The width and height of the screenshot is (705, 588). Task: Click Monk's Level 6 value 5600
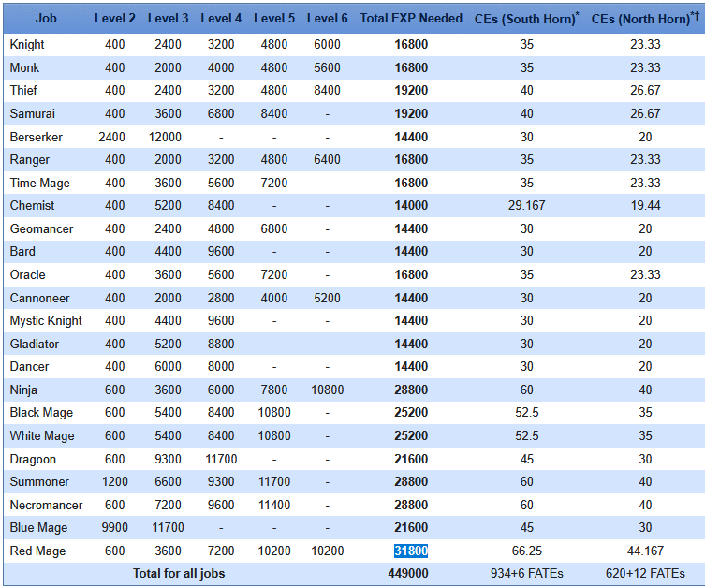(327, 67)
